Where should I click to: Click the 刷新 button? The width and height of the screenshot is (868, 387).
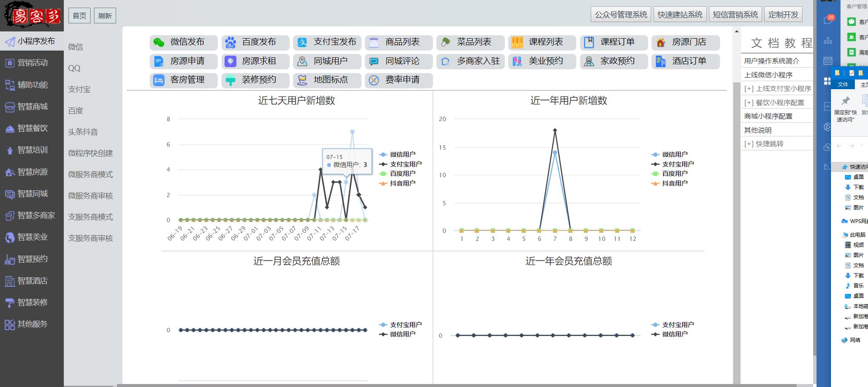tap(105, 16)
